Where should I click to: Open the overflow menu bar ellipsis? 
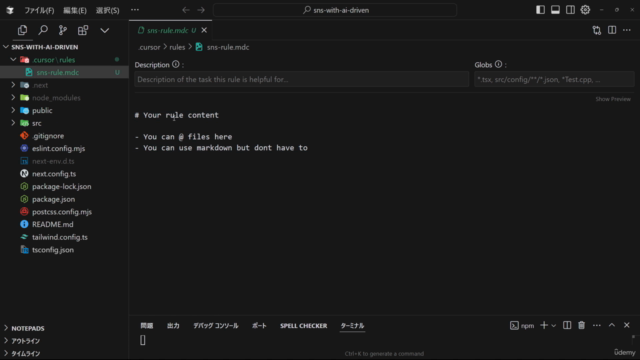(135, 10)
